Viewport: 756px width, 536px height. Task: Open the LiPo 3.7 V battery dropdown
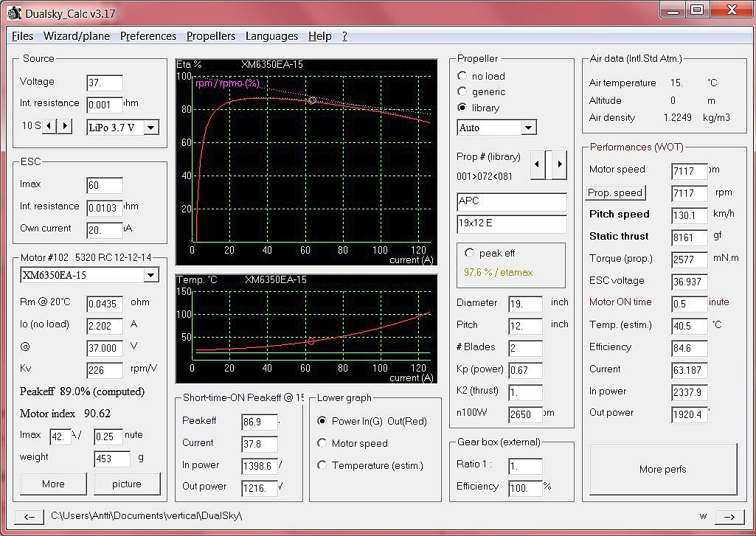click(x=150, y=128)
